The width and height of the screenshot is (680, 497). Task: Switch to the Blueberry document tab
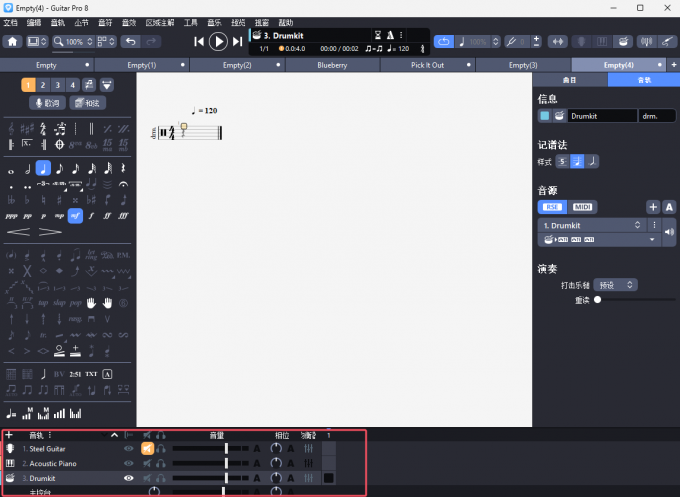(332, 65)
